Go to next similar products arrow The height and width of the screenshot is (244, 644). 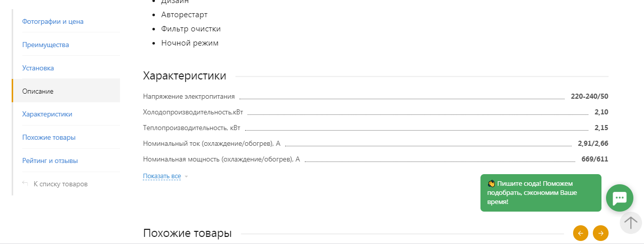[600, 233]
